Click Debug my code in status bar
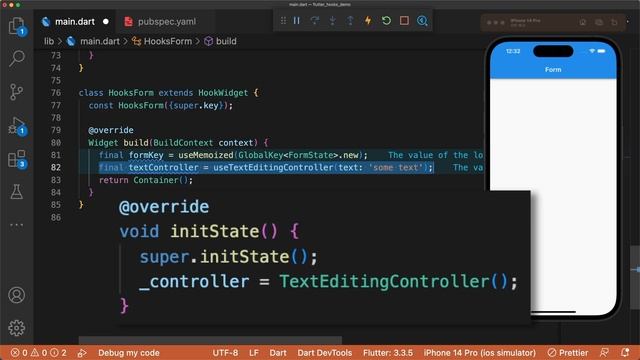Screen dimensions: 640x360 coord(129,353)
